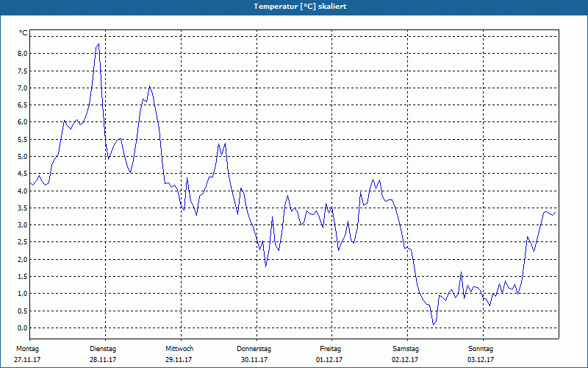Viewport: 588px width, 368px height.
Task: Select the '03.12.17' date label
Action: pyautogui.click(x=481, y=360)
